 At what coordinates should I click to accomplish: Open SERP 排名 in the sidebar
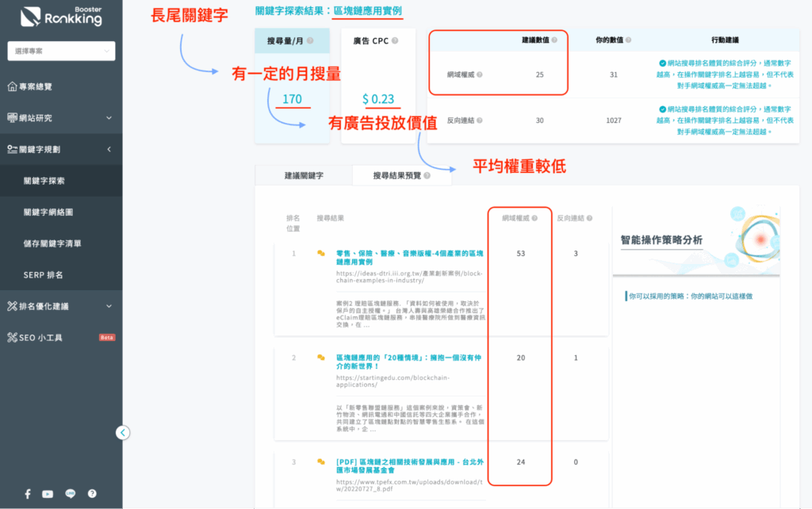click(44, 274)
